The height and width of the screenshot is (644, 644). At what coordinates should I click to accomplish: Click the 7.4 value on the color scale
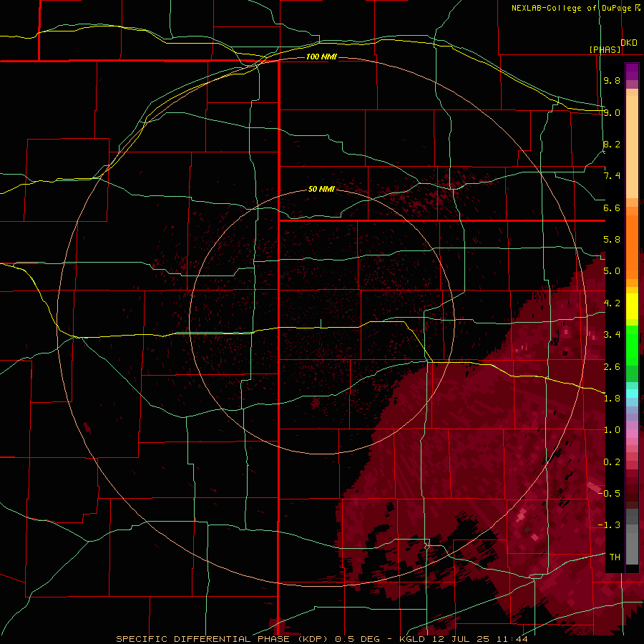coord(612,176)
